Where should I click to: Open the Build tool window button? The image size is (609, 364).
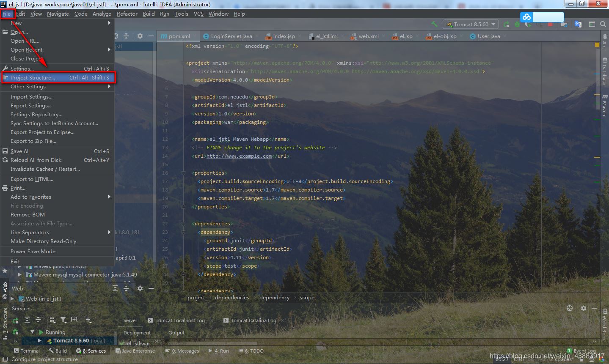[x=58, y=351]
